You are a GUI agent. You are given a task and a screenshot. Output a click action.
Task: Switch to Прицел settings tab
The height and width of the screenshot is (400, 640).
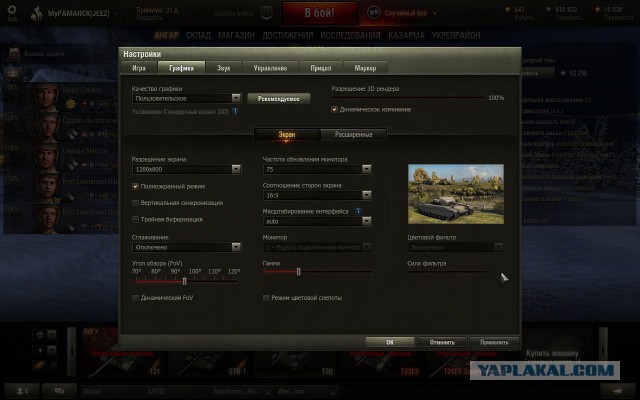pos(321,68)
